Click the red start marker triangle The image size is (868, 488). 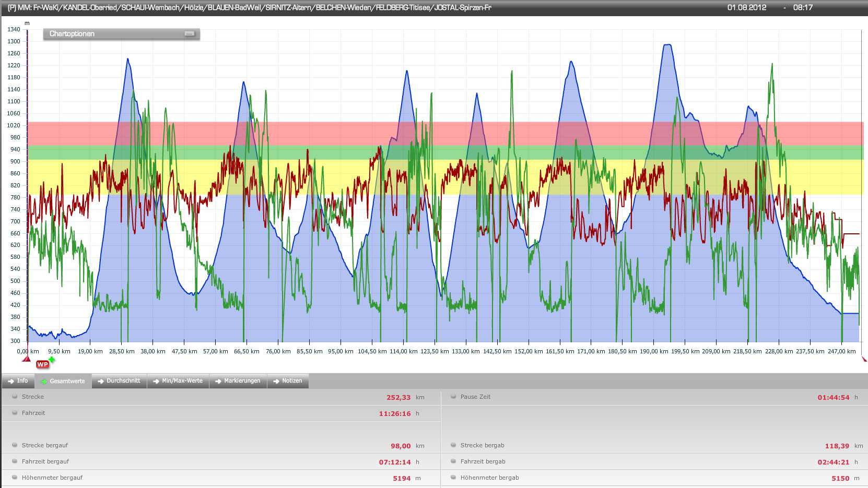coord(26,359)
